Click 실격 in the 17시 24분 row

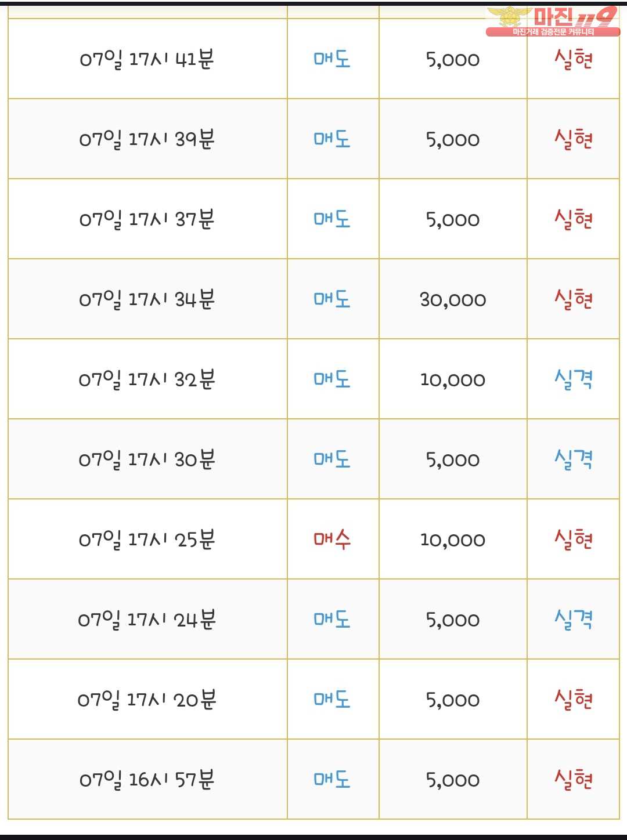tap(574, 619)
